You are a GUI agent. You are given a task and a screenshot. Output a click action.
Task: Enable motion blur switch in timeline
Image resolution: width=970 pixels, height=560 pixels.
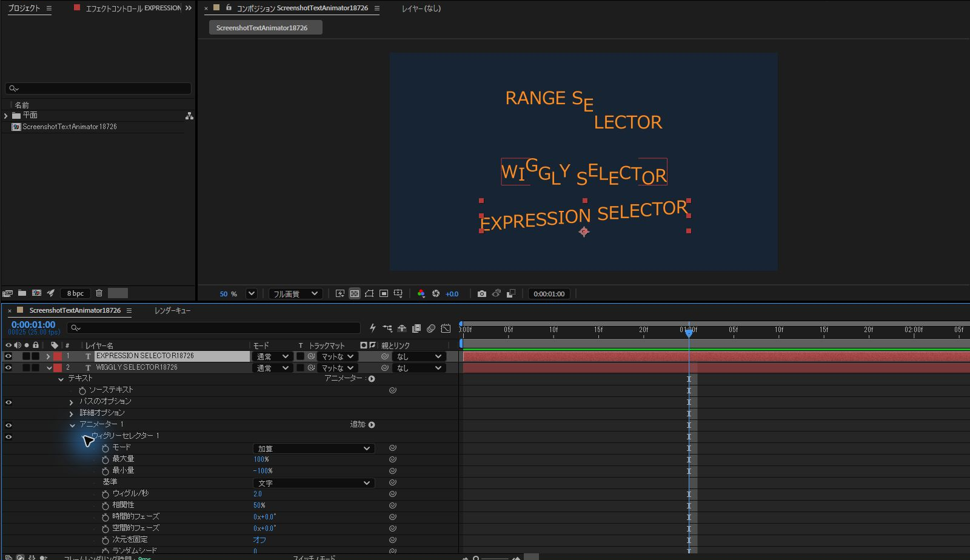click(x=431, y=328)
